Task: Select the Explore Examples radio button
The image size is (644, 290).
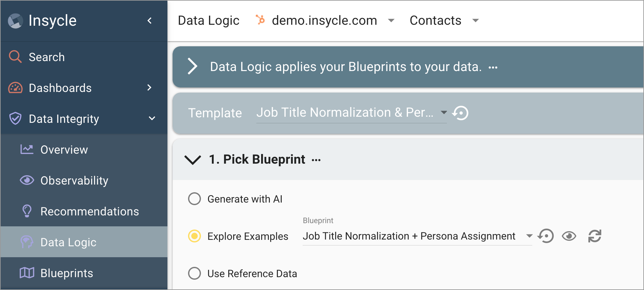Action: click(194, 236)
